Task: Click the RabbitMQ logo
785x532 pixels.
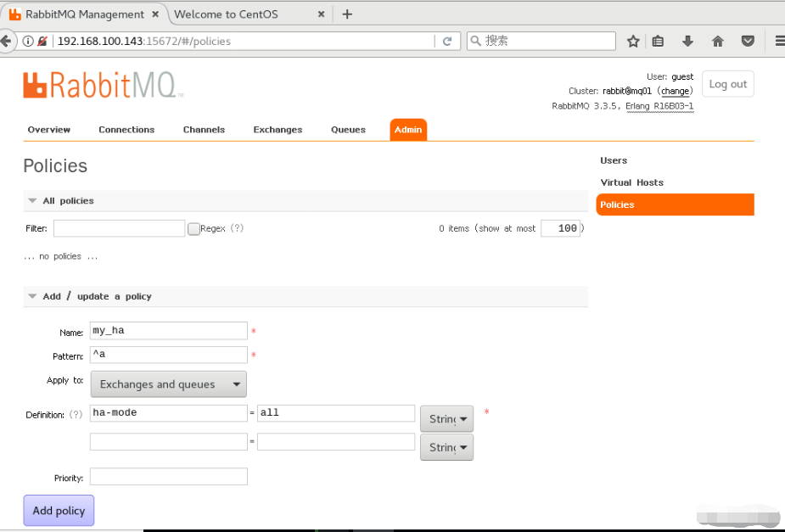Action: [x=104, y=85]
